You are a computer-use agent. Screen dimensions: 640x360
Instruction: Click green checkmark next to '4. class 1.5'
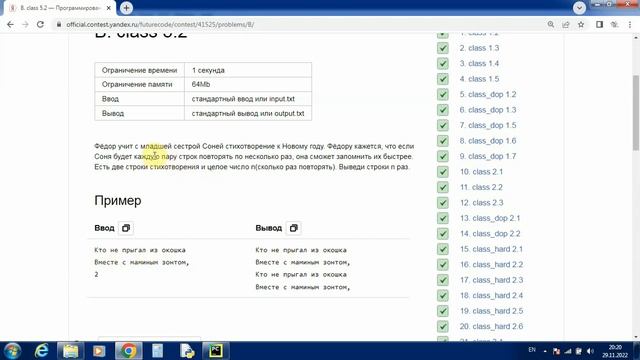443,79
